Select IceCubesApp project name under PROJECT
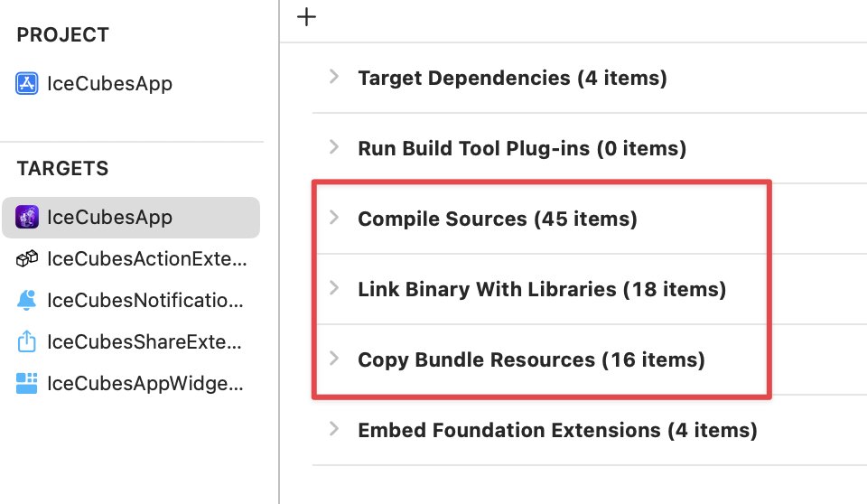This screenshot has width=867, height=504. coord(109,84)
